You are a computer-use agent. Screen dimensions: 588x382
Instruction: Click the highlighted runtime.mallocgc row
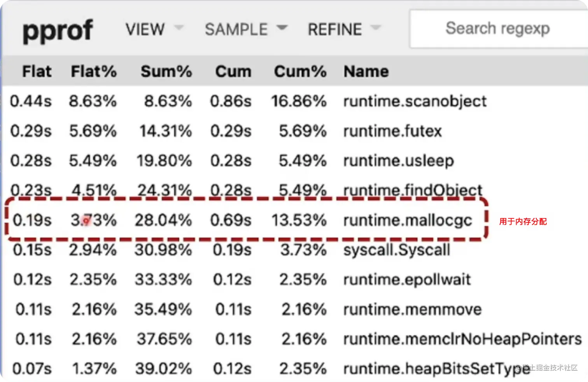(x=407, y=220)
